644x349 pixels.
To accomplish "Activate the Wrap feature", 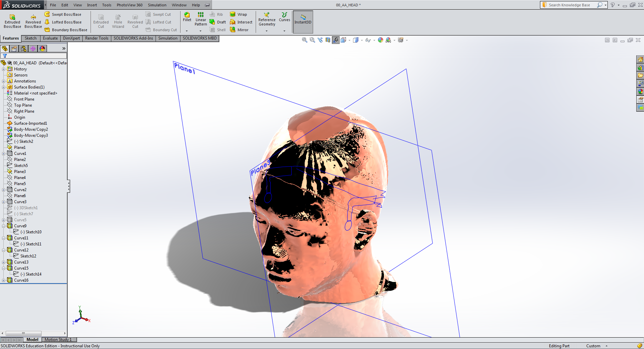I will pyautogui.click(x=239, y=14).
